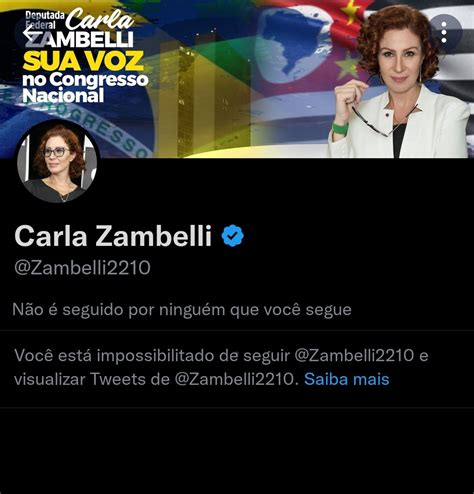Click the yellow 'SUA VOZ' banner slogan
The height and width of the screenshot is (494, 474).
(83, 61)
